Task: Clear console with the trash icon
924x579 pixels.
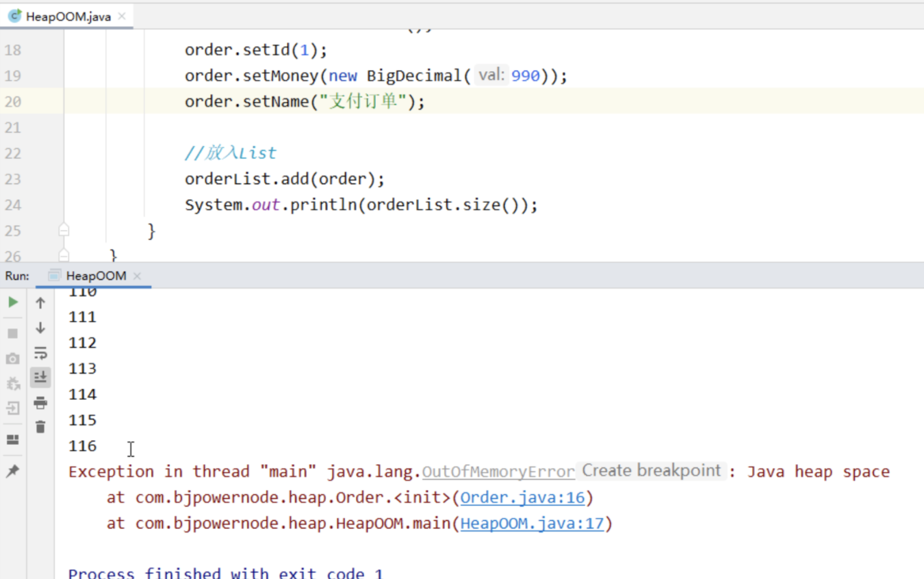Action: (x=40, y=426)
